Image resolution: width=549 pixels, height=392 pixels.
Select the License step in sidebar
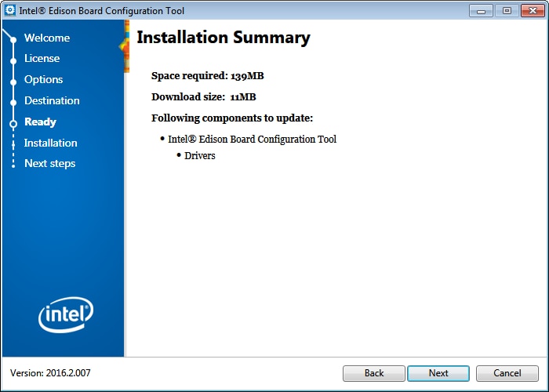tap(42, 59)
